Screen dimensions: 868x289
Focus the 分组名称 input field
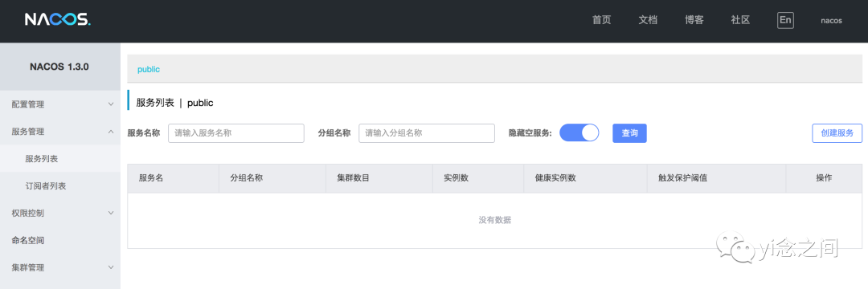pos(427,133)
